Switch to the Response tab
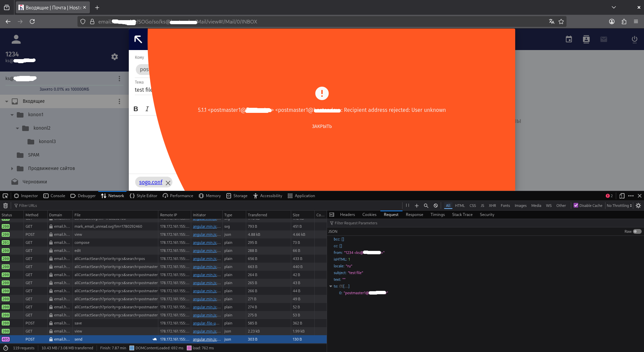Viewport: 644px width, 352px height. click(x=414, y=215)
